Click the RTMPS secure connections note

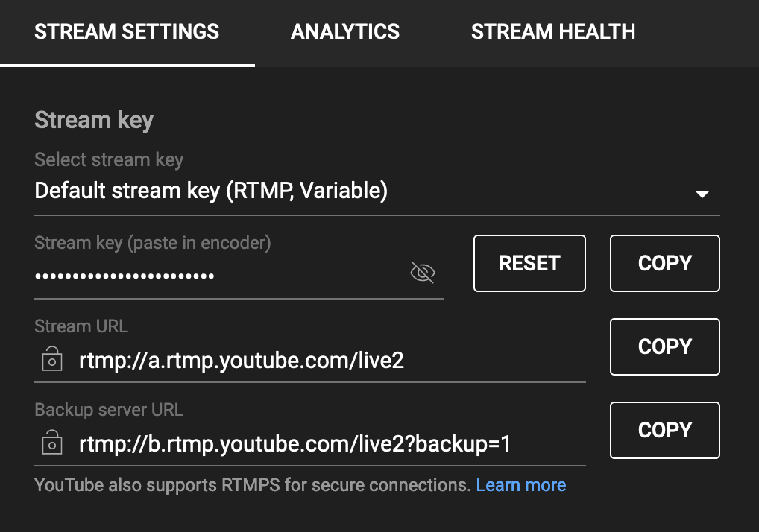(x=253, y=485)
